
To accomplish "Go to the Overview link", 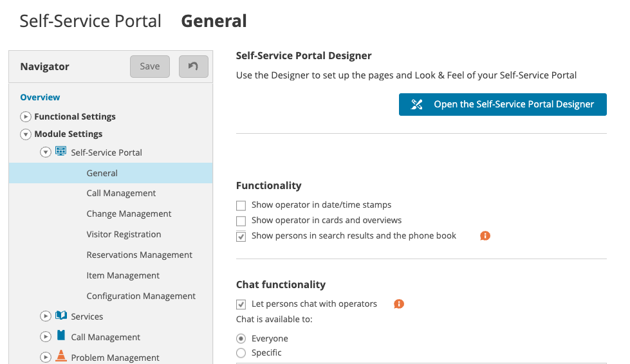I will 40,97.
